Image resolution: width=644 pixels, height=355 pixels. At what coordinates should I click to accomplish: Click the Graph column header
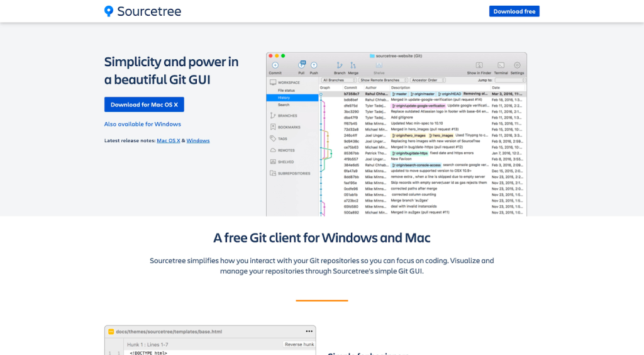(x=325, y=87)
